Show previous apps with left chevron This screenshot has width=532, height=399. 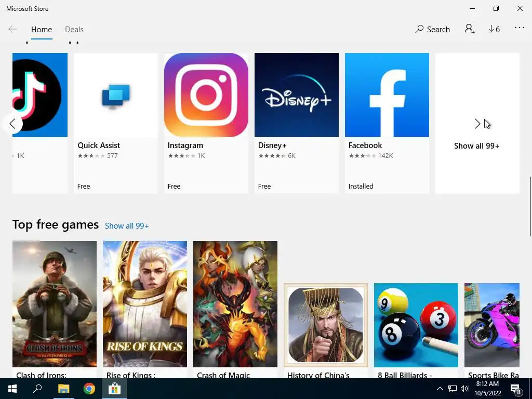pyautogui.click(x=12, y=124)
